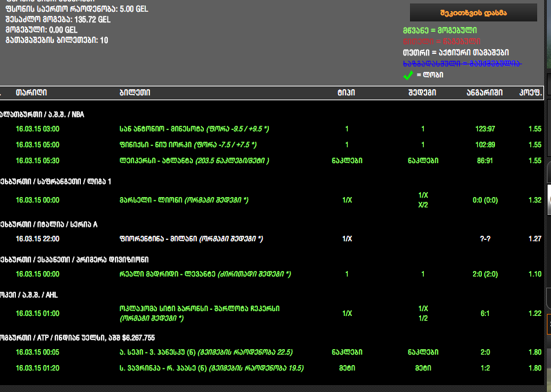Click the date 16.03.15 22:00
This screenshot has width=551, height=392.
[x=37, y=239]
